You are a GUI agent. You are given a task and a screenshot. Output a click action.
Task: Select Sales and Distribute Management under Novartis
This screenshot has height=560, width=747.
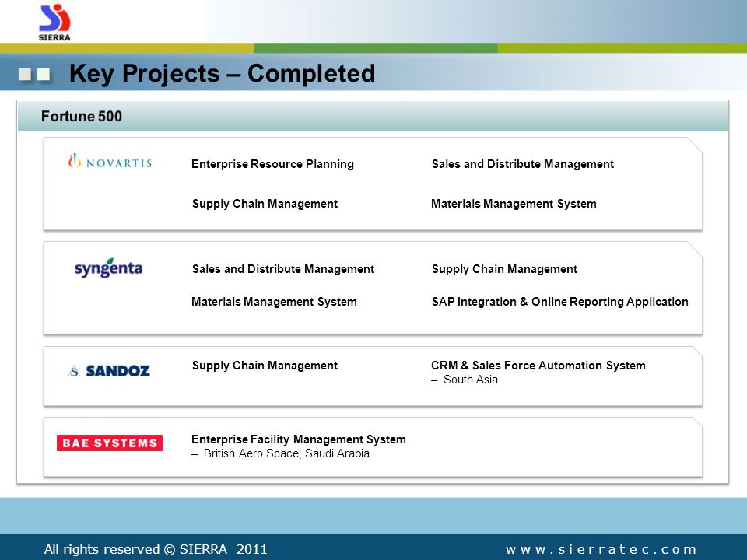coord(523,164)
